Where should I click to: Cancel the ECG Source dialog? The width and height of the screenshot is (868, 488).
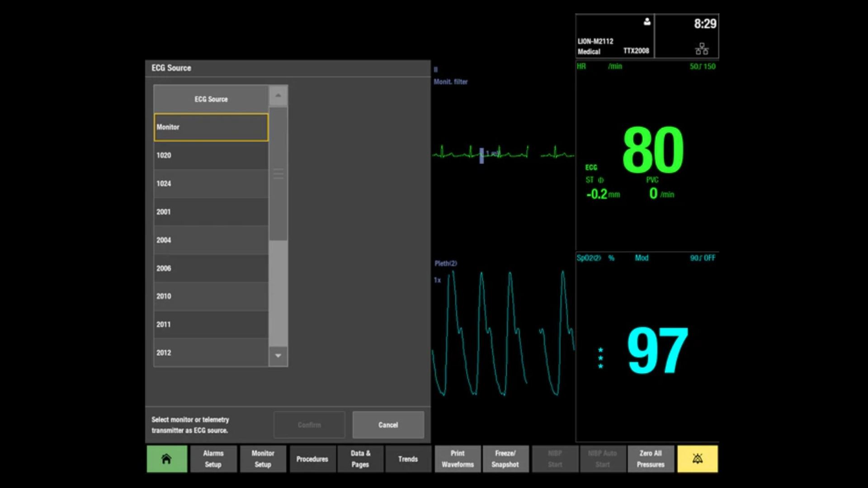click(x=388, y=425)
